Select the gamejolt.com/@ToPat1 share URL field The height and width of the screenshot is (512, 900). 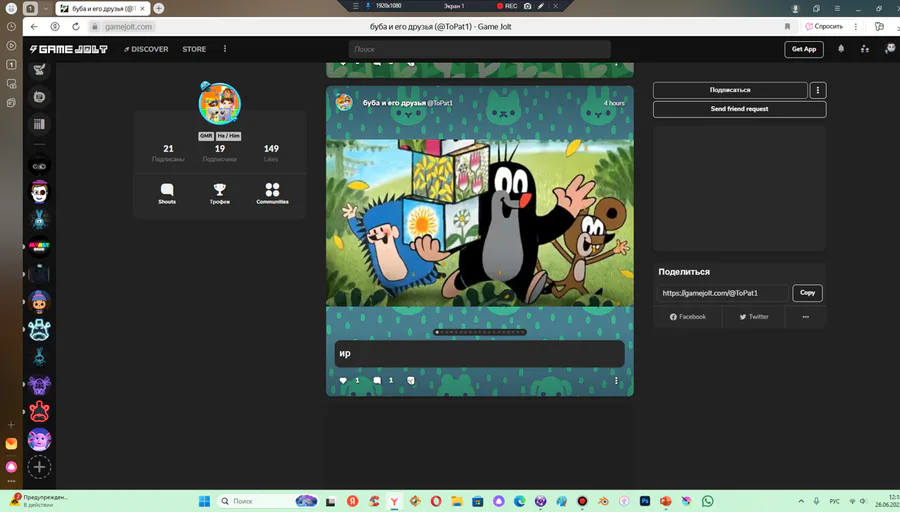click(723, 293)
